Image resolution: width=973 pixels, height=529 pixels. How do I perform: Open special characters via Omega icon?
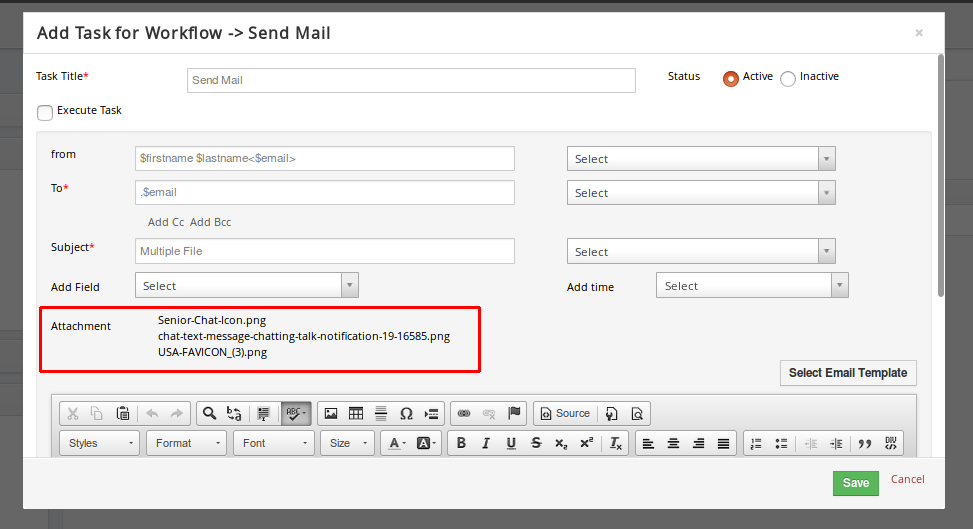[406, 414]
